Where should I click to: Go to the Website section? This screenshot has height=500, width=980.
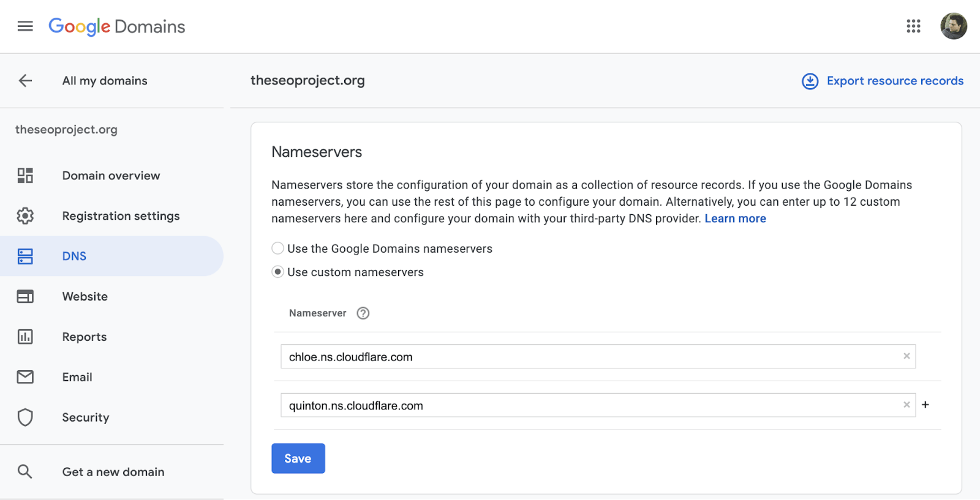click(x=85, y=297)
